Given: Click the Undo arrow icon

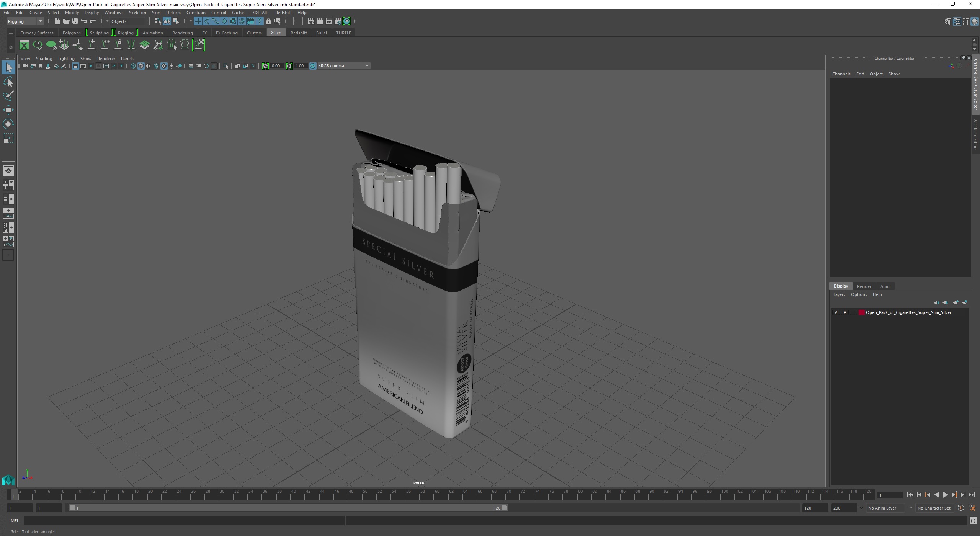Looking at the screenshot, I should pos(83,21).
